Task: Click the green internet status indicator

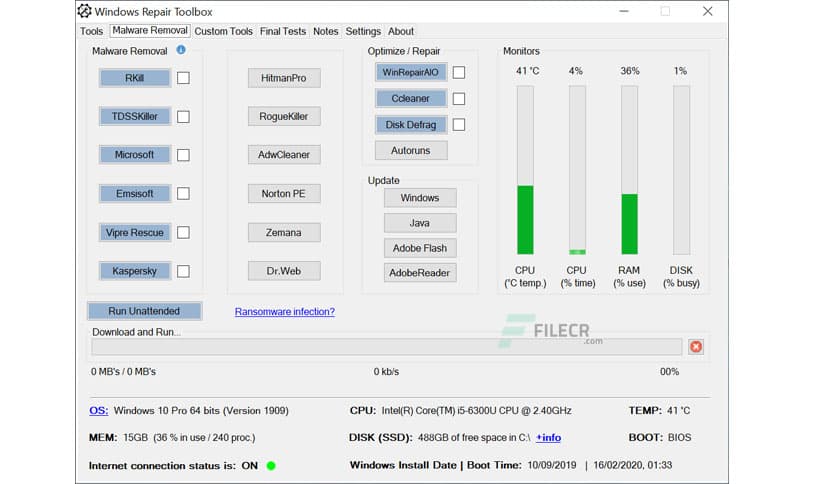Action: pos(271,466)
